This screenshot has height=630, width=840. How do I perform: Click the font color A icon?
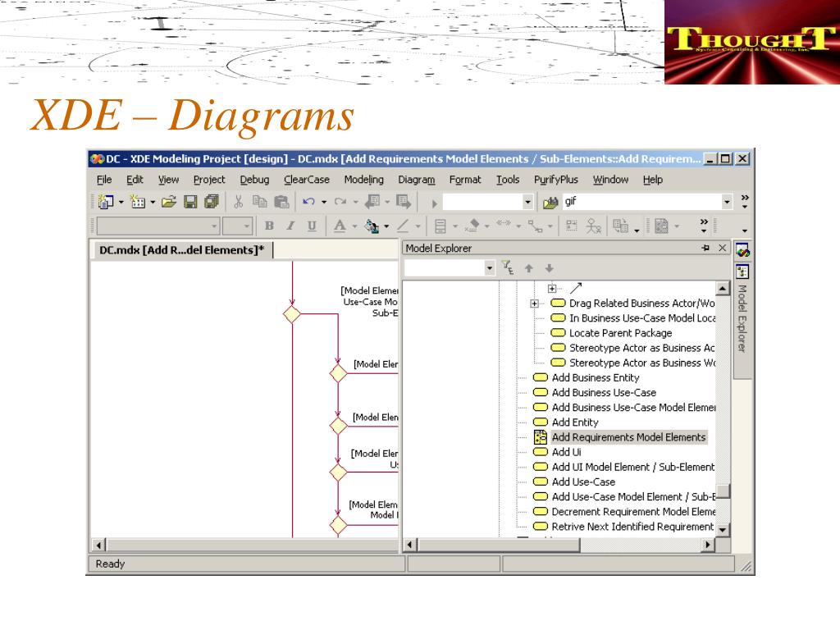pyautogui.click(x=340, y=226)
